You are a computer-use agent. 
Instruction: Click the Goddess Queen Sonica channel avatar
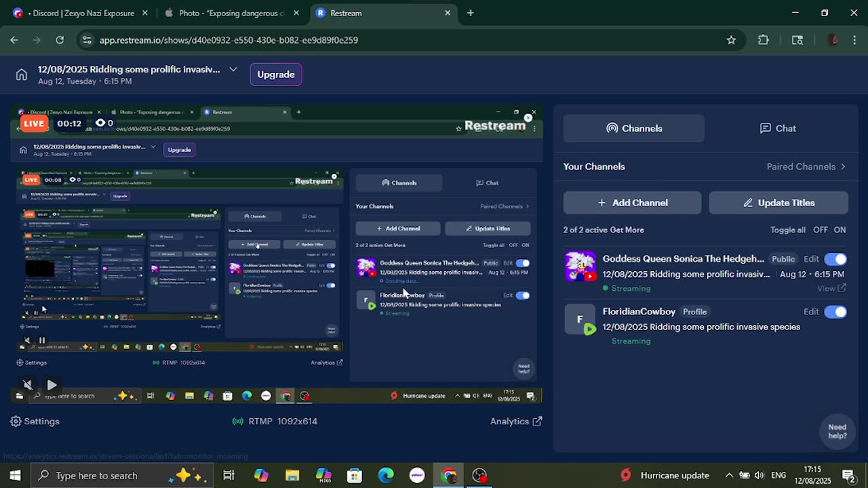(x=580, y=266)
